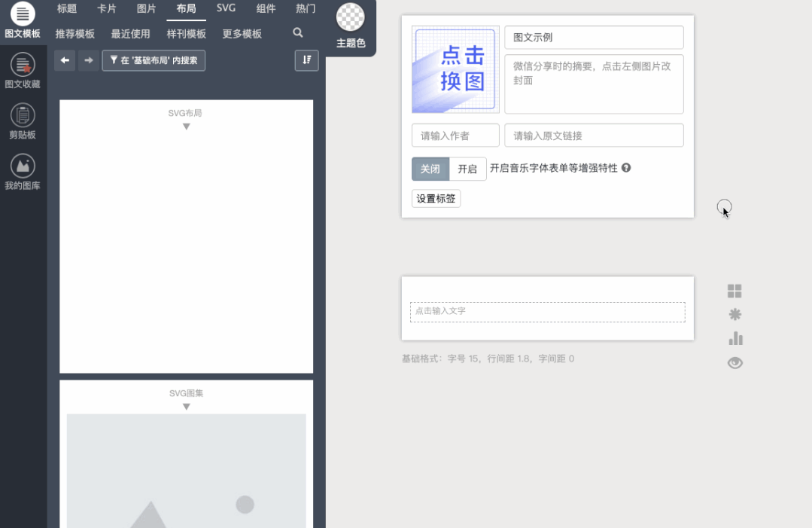812x528 pixels.
Task: Switch to the SVG tab
Action: point(226,8)
